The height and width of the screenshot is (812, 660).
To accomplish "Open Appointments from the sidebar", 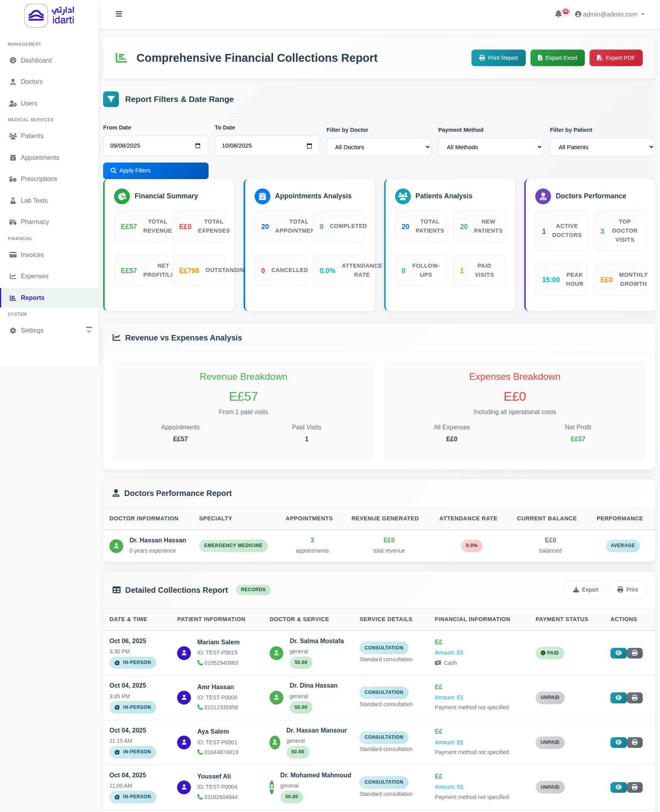I will click(40, 158).
